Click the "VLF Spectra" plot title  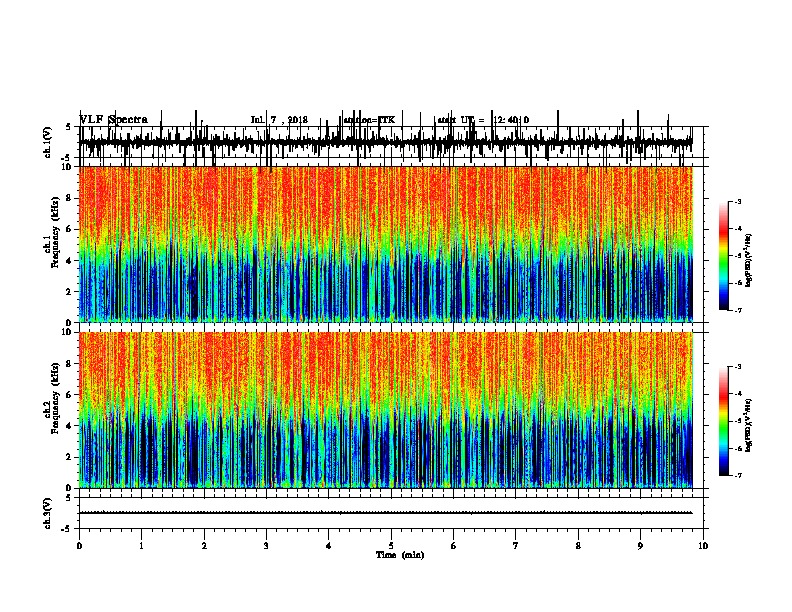114,120
